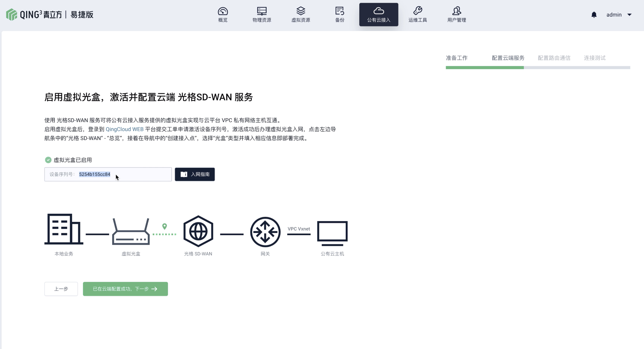Screen dimensions: 644x349
Task: Select the 配置云端服务 step tab
Action: point(508,58)
